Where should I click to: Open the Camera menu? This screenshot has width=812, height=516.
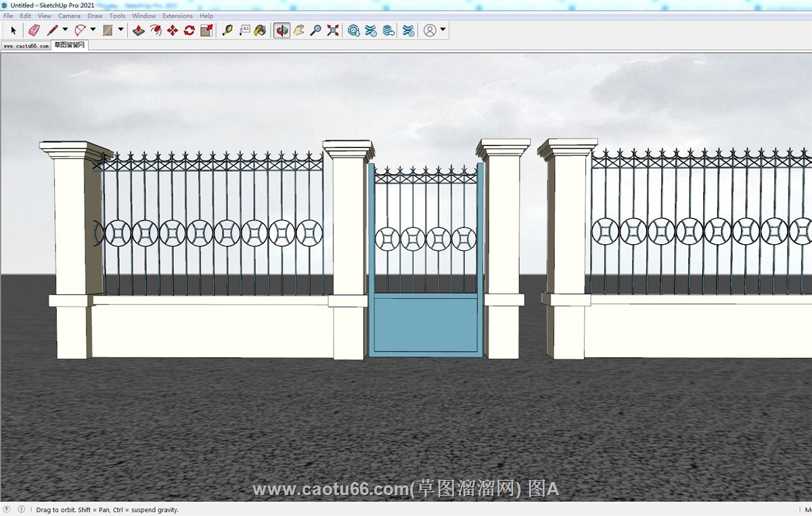point(69,16)
